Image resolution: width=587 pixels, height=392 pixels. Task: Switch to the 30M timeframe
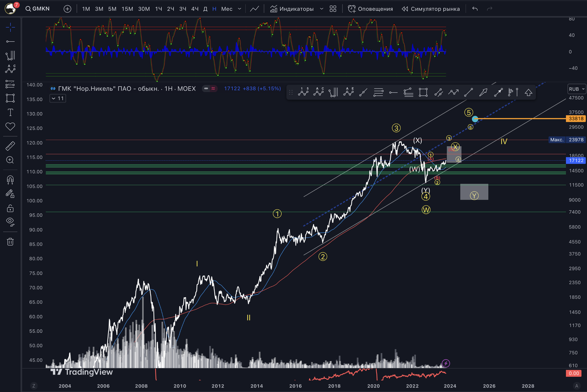point(144,9)
